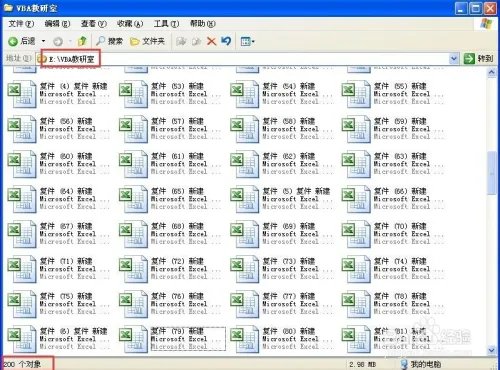Select the Excel icon for 复件 (55) 新建
The width and height of the screenshot is (500, 370).
click(x=356, y=94)
